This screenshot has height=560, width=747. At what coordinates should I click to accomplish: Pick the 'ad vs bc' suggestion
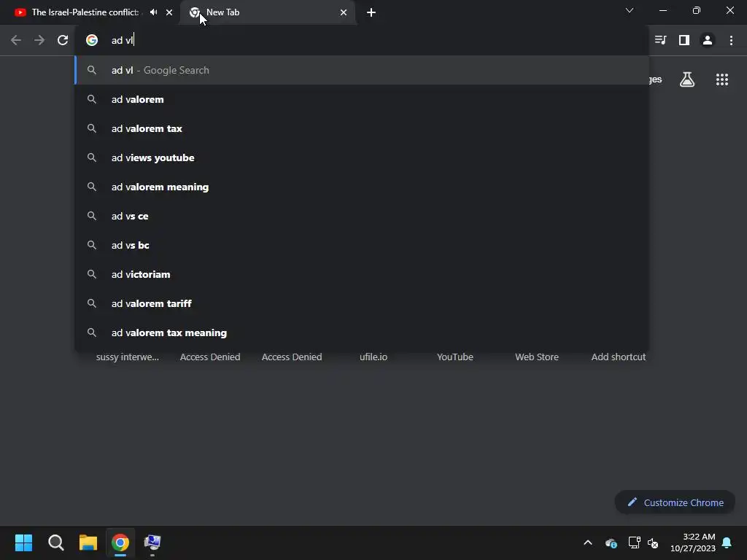point(362,245)
